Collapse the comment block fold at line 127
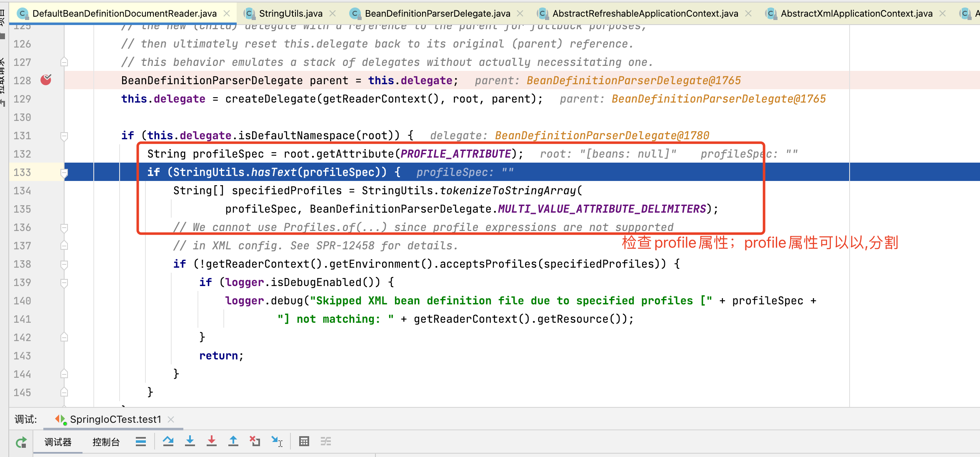 pos(64,62)
